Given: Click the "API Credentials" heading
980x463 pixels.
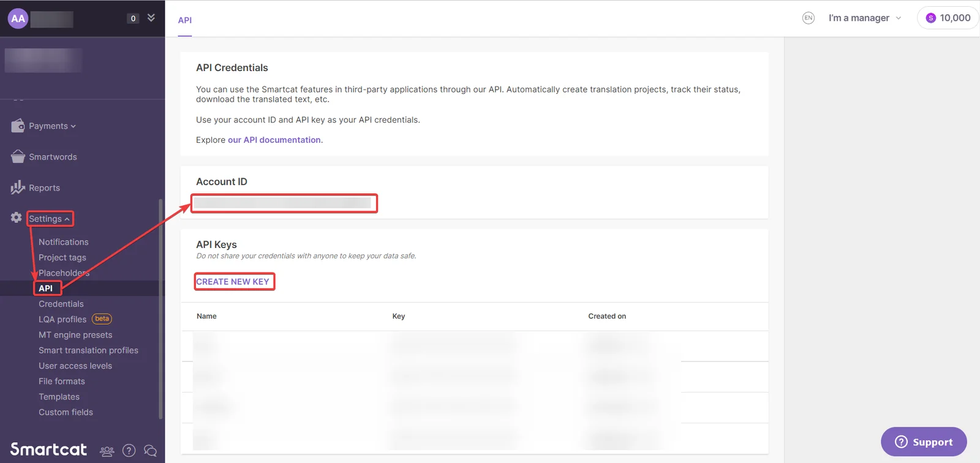Looking at the screenshot, I should point(232,68).
